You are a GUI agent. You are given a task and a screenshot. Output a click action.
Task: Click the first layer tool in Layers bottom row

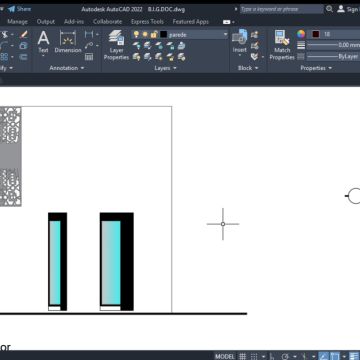(136, 57)
